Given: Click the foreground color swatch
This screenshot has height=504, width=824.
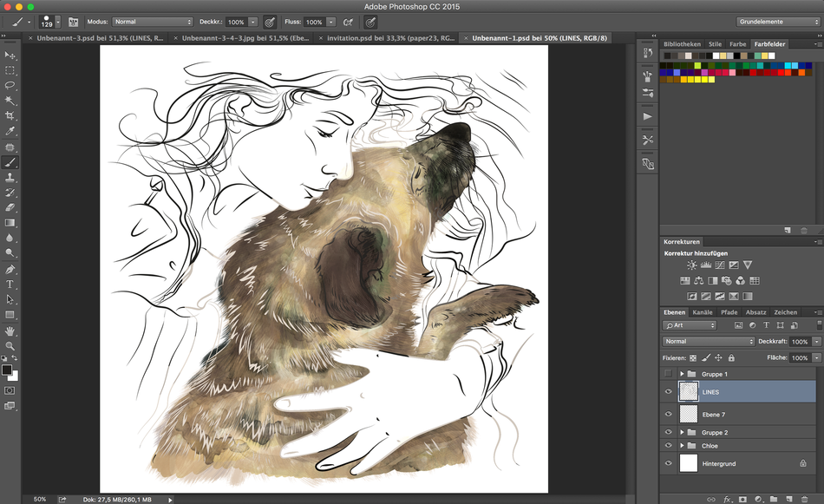Looking at the screenshot, I should (7, 370).
